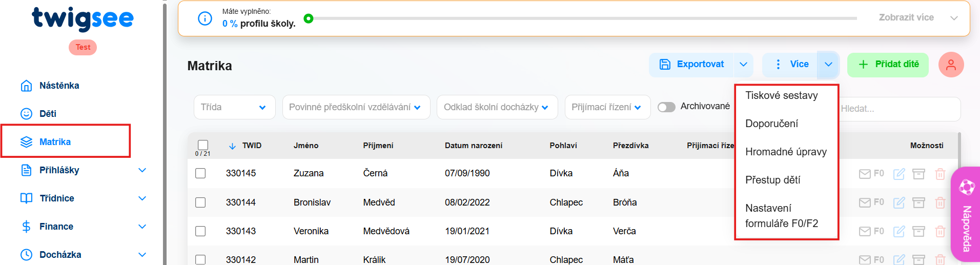Click the archive icon in Bronislav Medvěd's row

[918, 202]
